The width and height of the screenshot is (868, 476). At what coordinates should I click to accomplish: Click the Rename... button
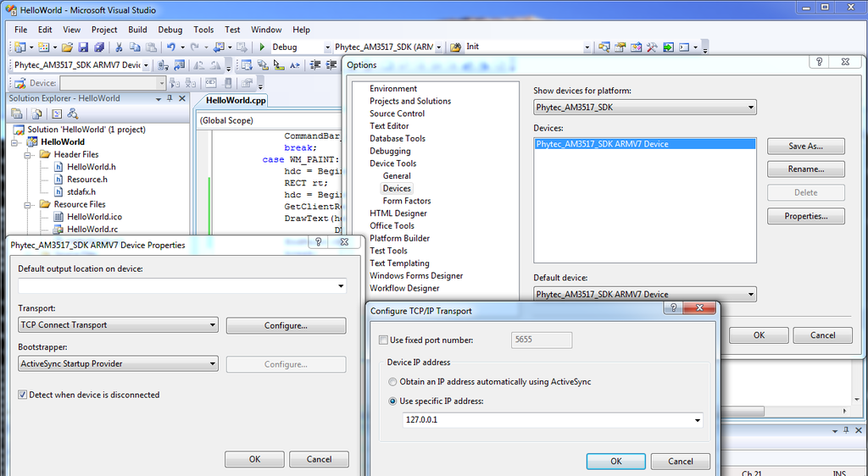tap(805, 169)
